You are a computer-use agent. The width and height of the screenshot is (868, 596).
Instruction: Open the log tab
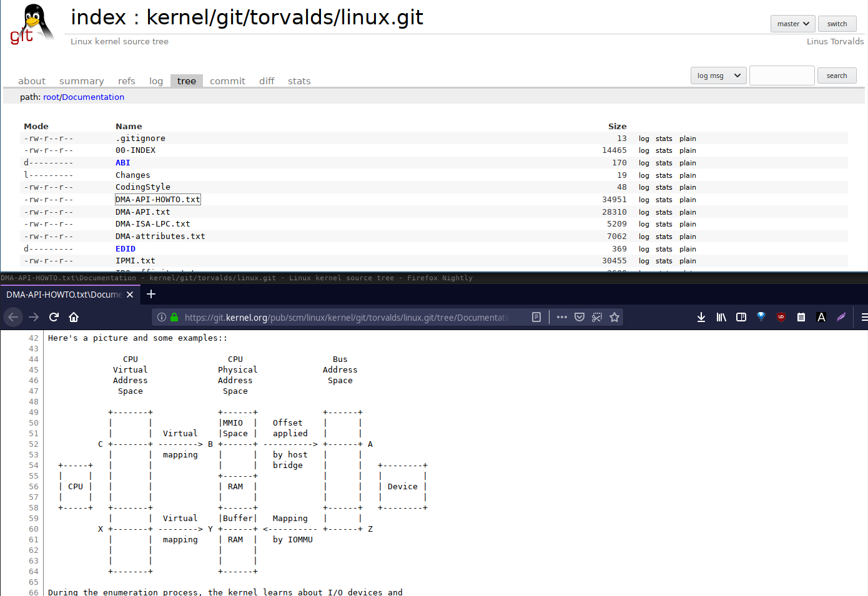point(156,81)
